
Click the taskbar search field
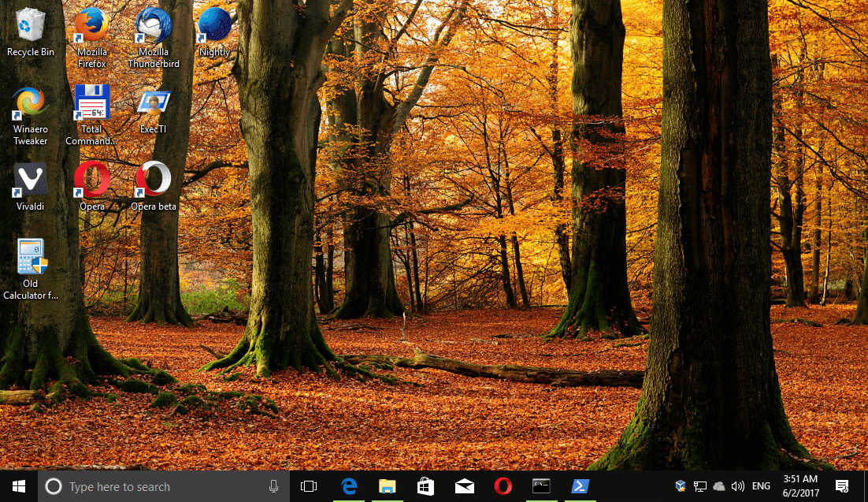click(158, 486)
